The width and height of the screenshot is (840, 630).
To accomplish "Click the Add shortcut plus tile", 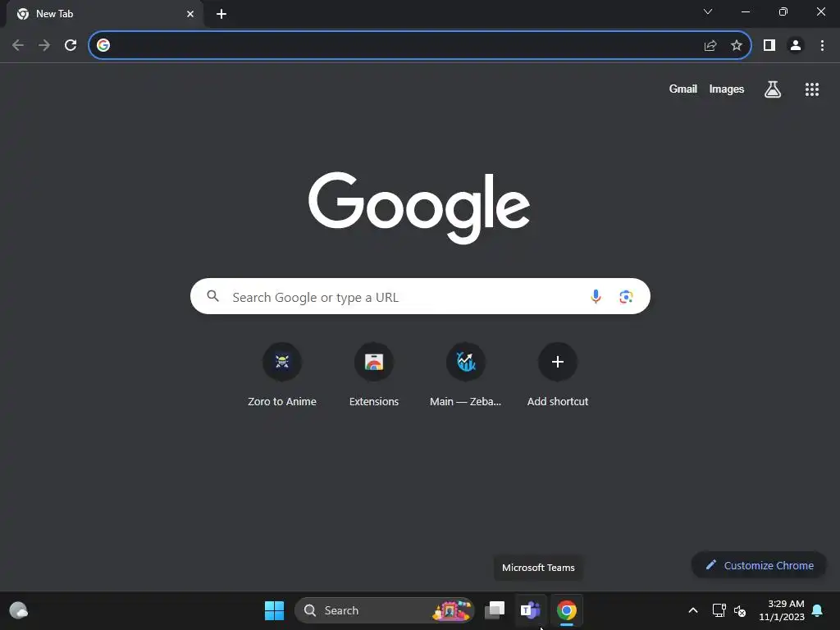I will [558, 375].
